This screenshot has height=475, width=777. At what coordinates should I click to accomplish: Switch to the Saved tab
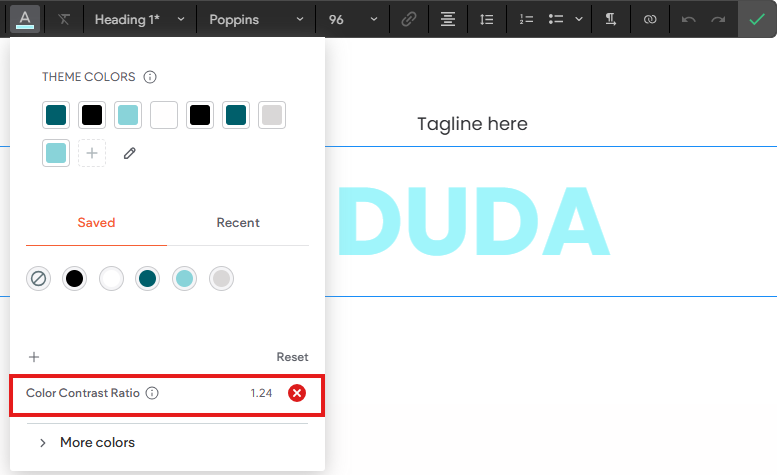click(96, 222)
